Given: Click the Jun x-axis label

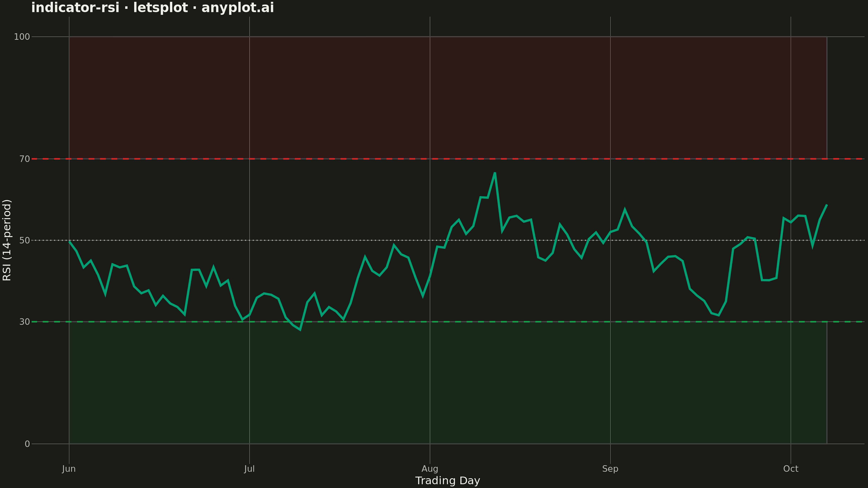Looking at the screenshot, I should coord(69,468).
